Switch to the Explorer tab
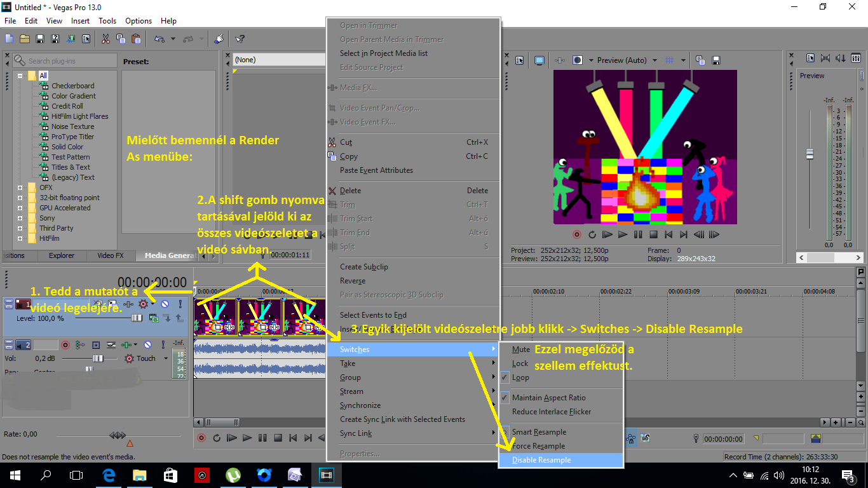Image resolution: width=868 pixels, height=488 pixels. pos(62,255)
